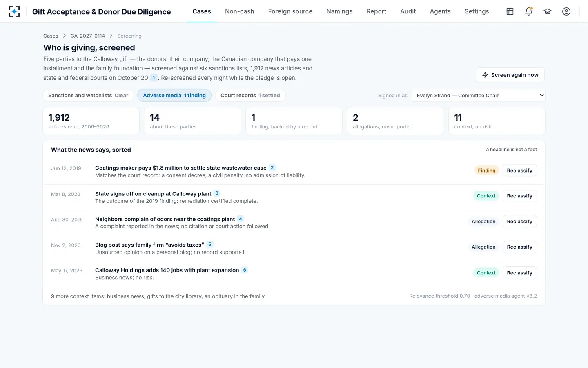The height and width of the screenshot is (368, 588).
Task: Click Screen again now button
Action: click(x=510, y=75)
